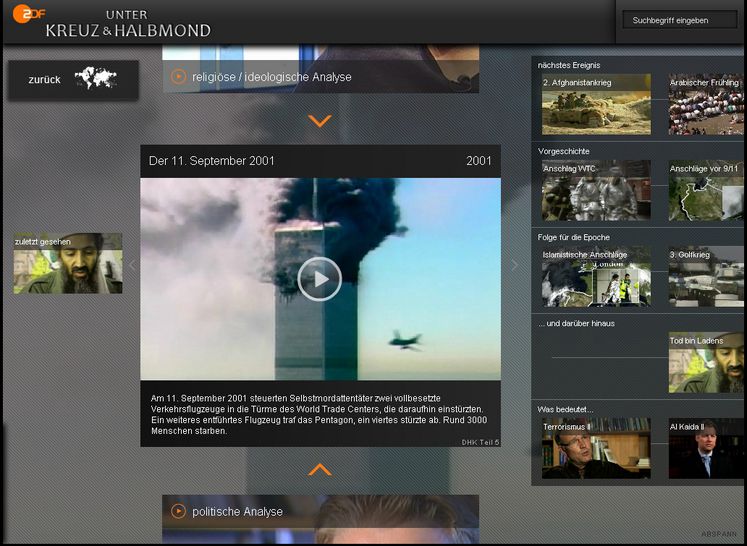Play the politische Analyse clip icon
This screenshot has width=747, height=546.
(178, 511)
